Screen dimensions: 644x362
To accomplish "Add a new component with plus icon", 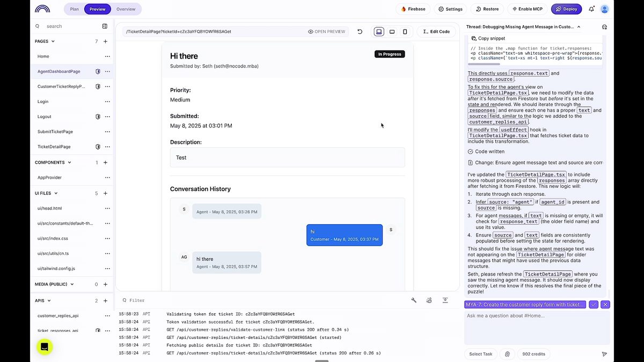I will pos(105,162).
